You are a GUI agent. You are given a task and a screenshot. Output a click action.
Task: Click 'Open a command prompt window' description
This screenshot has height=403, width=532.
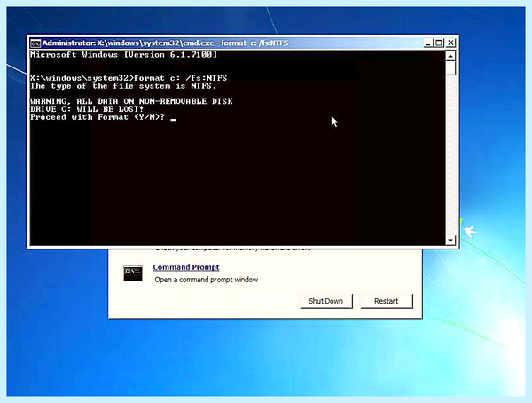click(206, 280)
